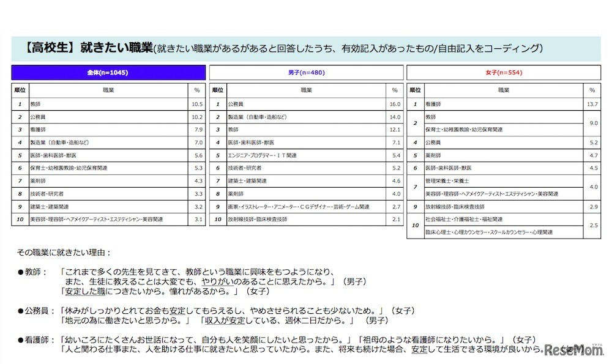Click 薬剤師 in the girls ranking
The width and height of the screenshot is (612, 364).
pyautogui.click(x=431, y=155)
